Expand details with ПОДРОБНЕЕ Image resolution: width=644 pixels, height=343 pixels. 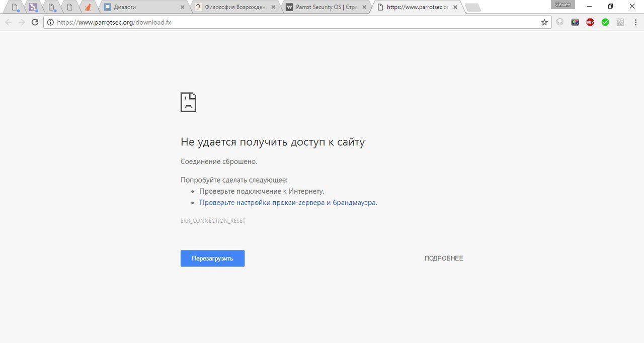(x=443, y=259)
